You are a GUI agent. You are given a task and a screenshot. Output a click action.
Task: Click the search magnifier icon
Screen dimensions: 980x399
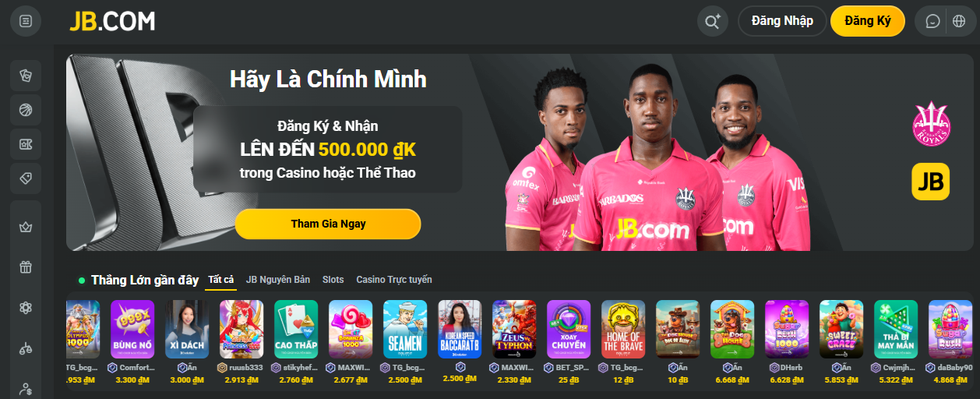click(x=712, y=21)
